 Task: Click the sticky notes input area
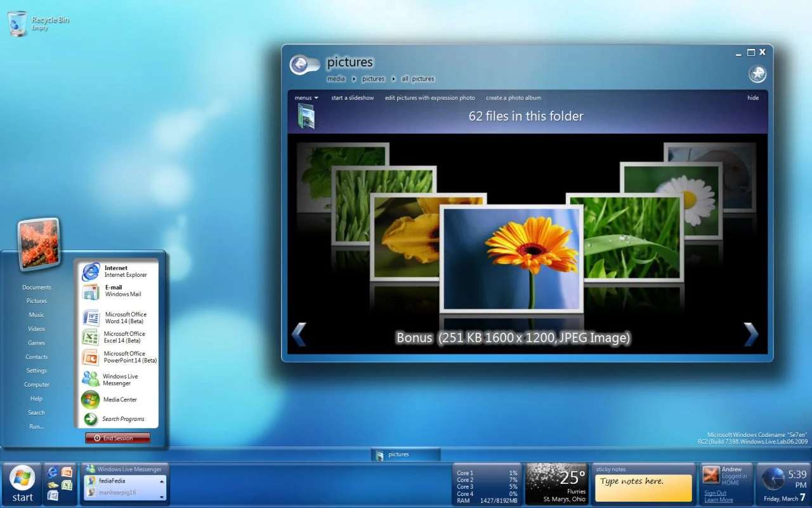pyautogui.click(x=643, y=488)
